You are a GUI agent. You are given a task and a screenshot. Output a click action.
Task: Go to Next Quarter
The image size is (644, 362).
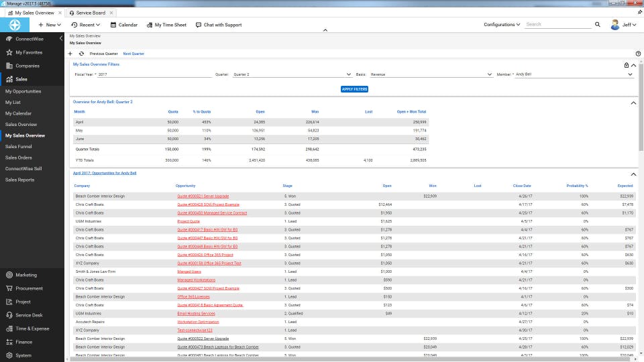133,54
